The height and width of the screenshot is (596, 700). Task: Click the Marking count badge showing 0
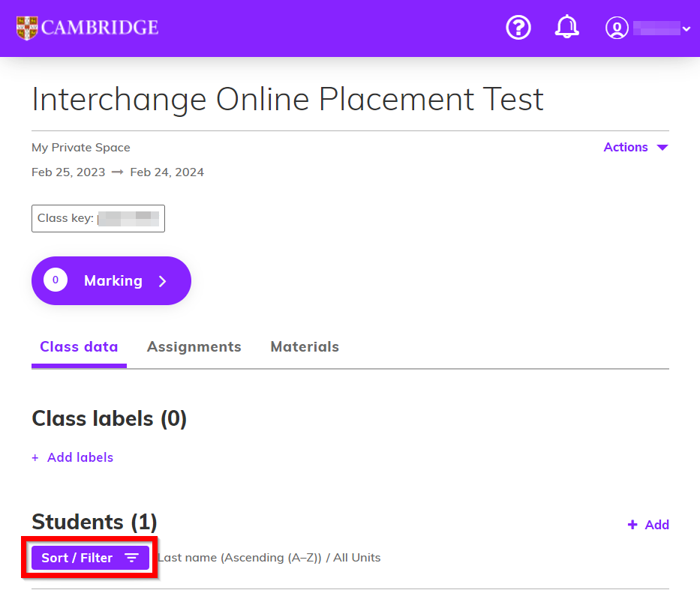tap(56, 280)
